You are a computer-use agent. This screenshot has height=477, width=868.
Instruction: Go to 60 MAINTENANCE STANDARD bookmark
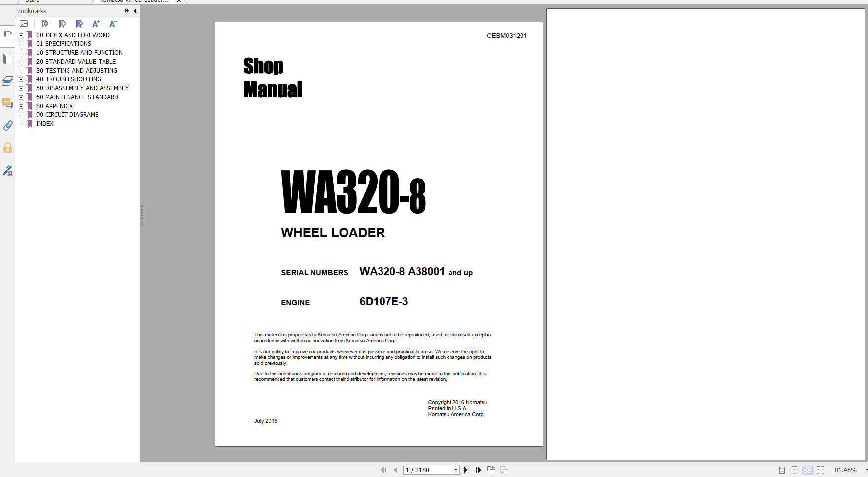(77, 97)
